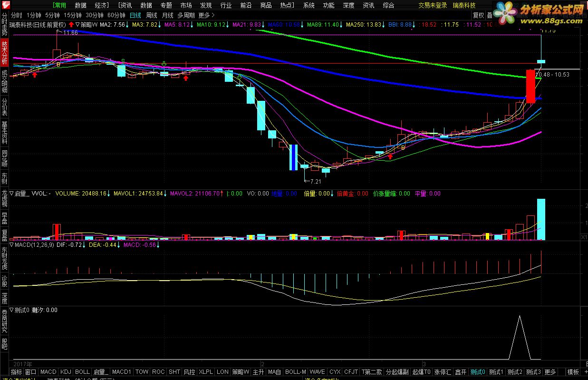Screen dimensions: 588x380
Task: Click the green down-arrow signal marker on chart
Action: [x=164, y=64]
